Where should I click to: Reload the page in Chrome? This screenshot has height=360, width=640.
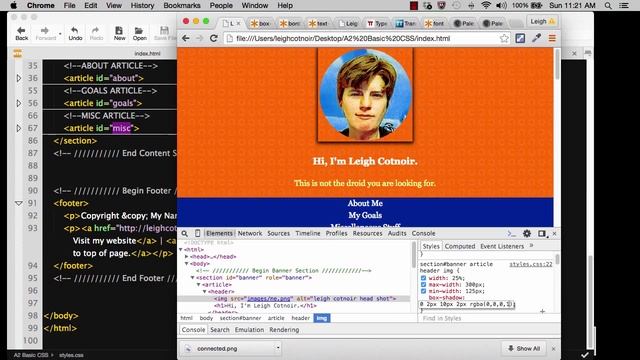213,38
